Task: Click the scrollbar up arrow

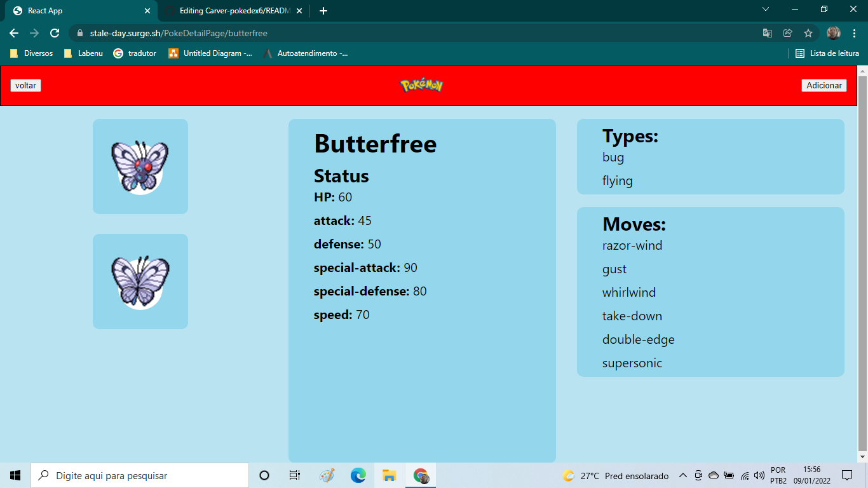Action: (x=863, y=70)
